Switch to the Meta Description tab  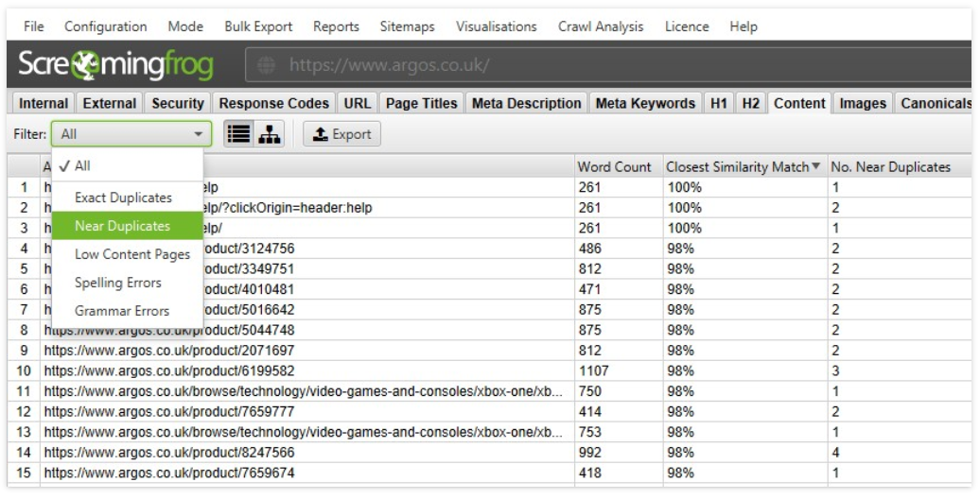(526, 103)
